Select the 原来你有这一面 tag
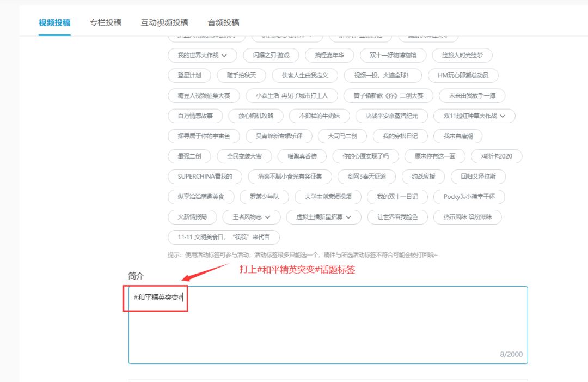 (435, 156)
